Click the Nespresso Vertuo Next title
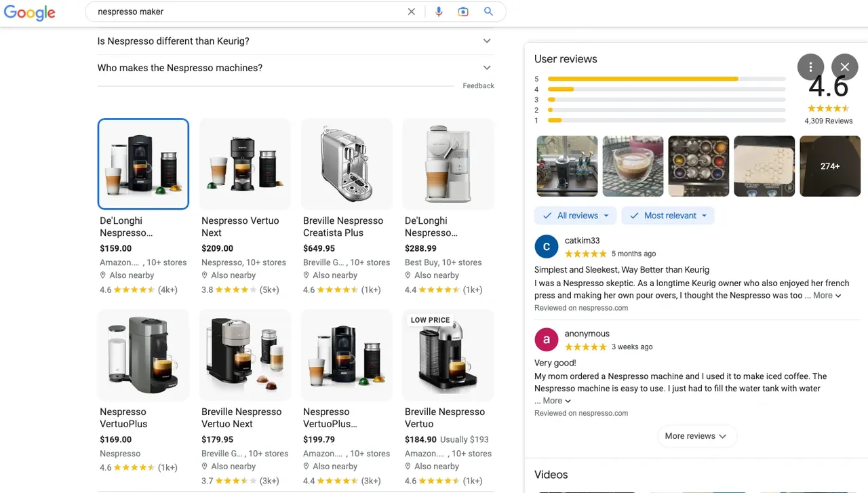 pos(240,226)
